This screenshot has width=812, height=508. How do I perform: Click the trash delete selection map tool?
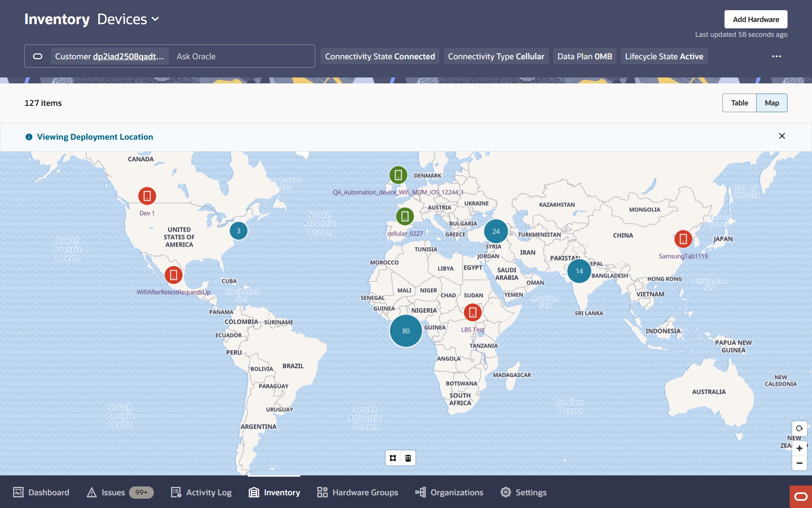408,458
